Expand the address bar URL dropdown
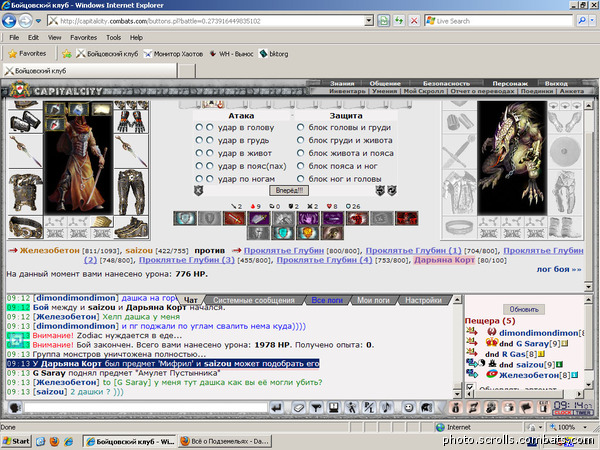The image size is (600, 450). pyautogui.click(x=369, y=21)
